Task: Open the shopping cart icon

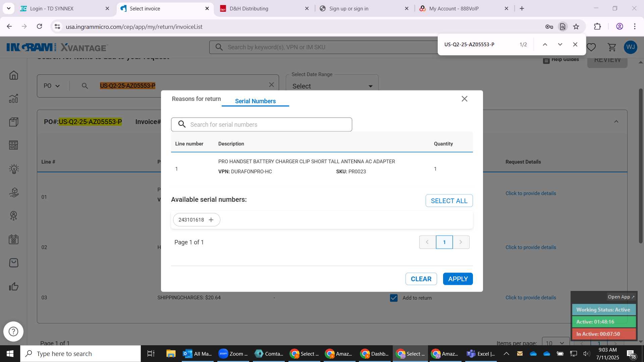Action: click(x=612, y=47)
